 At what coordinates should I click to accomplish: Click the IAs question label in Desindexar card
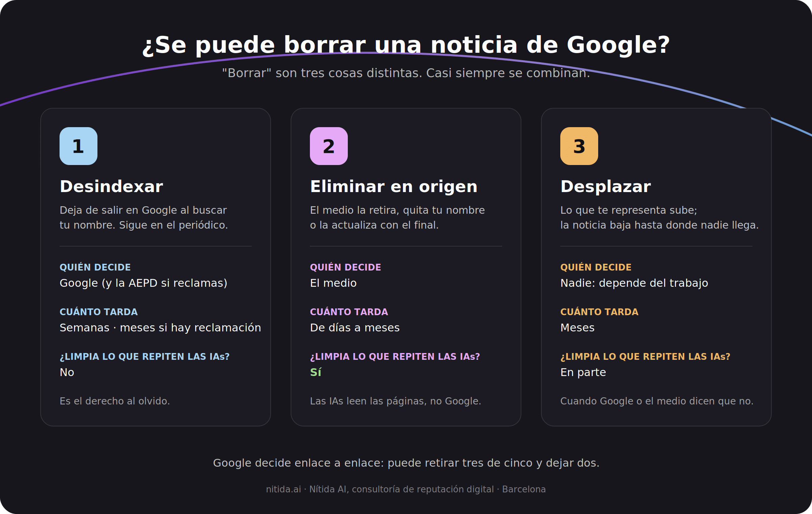click(x=144, y=356)
